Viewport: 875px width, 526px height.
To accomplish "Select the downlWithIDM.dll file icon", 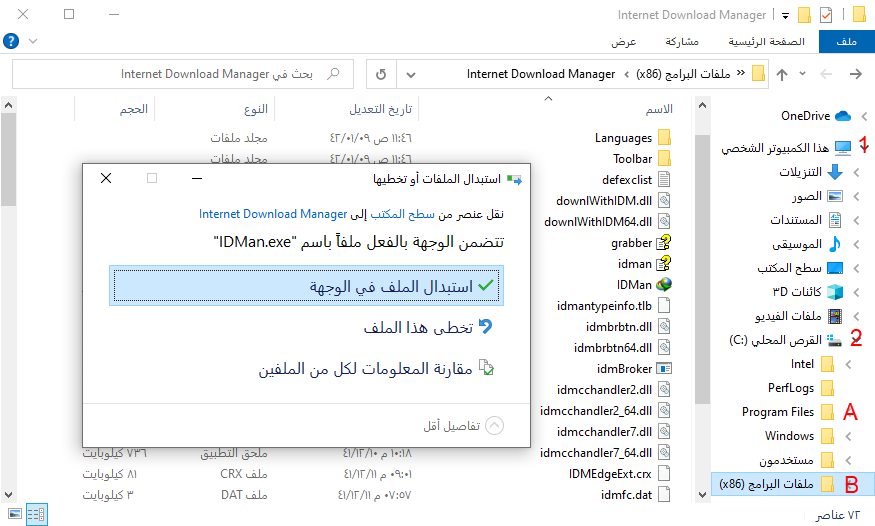I will click(664, 200).
